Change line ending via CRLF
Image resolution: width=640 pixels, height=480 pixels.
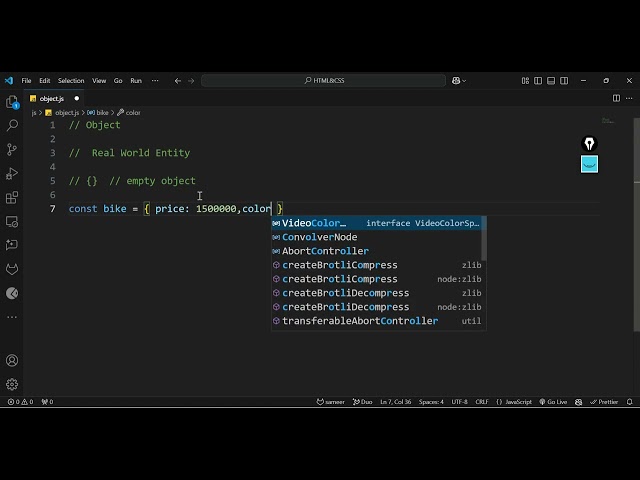(482, 402)
